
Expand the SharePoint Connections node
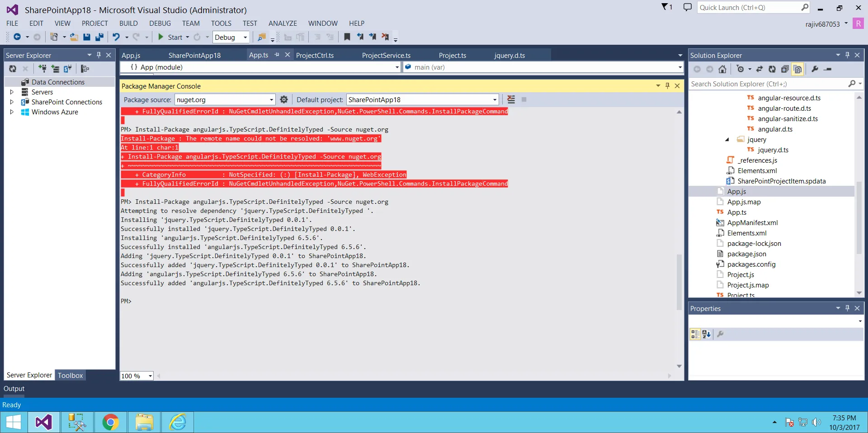click(12, 102)
